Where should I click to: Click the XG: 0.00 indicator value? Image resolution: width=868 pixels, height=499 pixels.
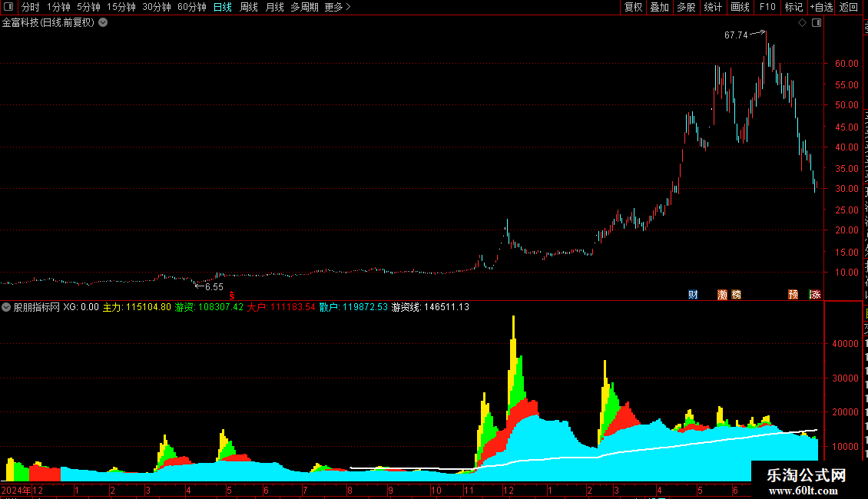pyautogui.click(x=81, y=307)
